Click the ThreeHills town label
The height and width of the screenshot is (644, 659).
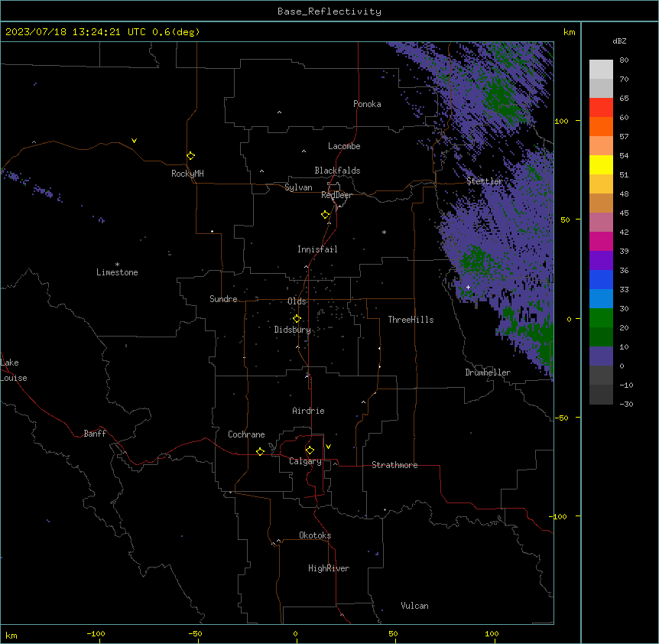pyautogui.click(x=411, y=320)
